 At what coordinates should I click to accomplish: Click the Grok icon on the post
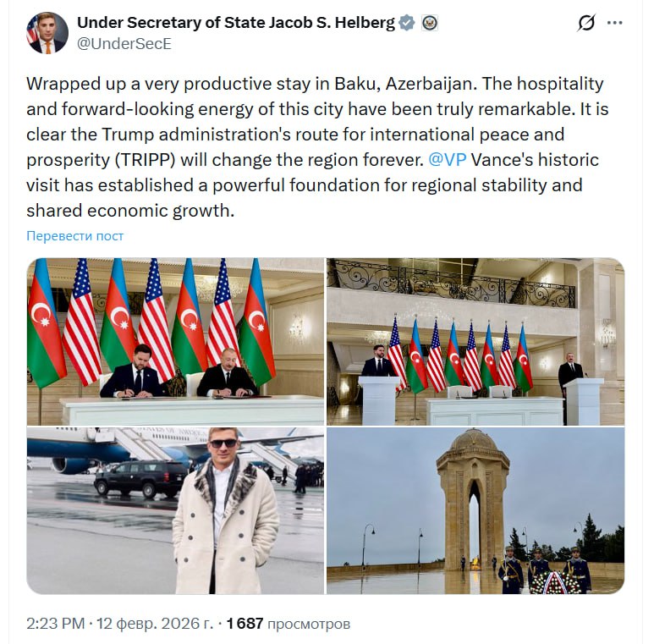point(586,24)
